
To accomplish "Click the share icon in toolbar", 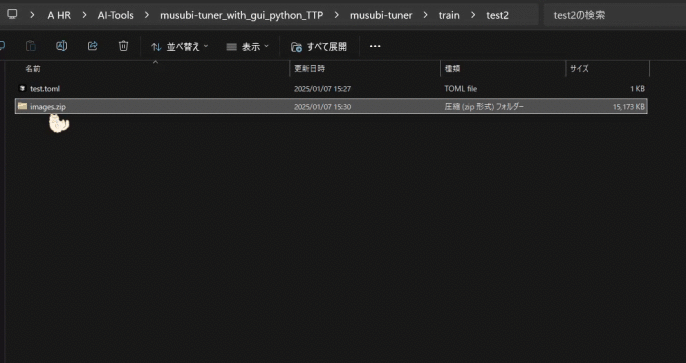I will (93, 46).
